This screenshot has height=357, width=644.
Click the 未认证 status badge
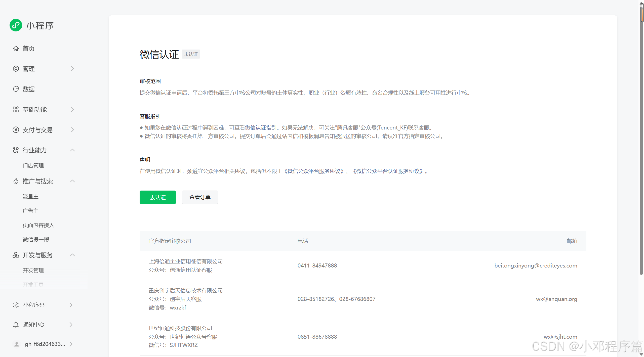[191, 54]
